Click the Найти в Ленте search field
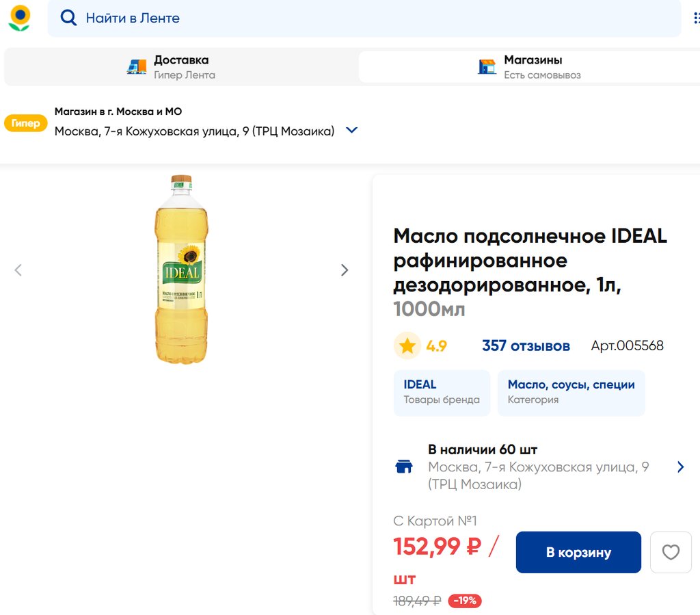The height and width of the screenshot is (615, 700). tap(369, 18)
